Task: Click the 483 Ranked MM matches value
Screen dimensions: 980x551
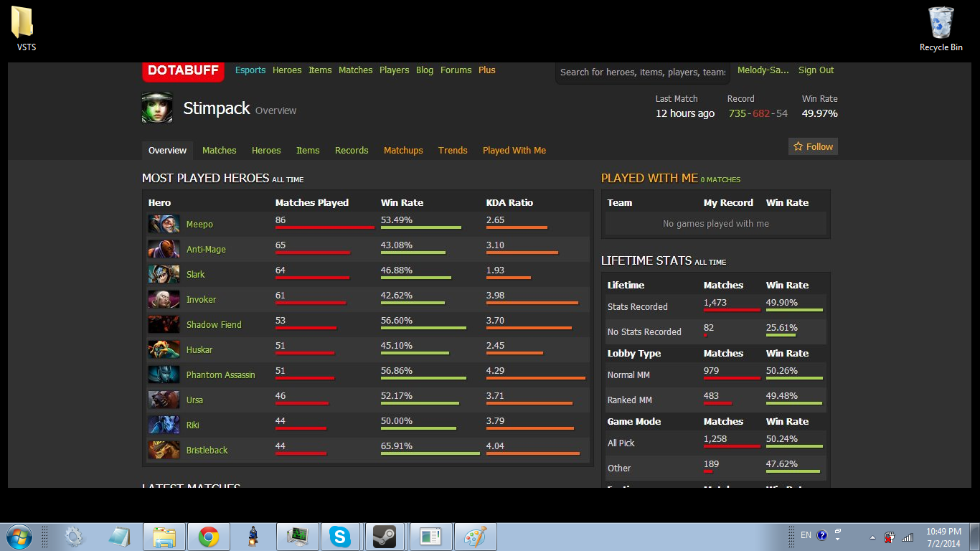Action: [712, 396]
